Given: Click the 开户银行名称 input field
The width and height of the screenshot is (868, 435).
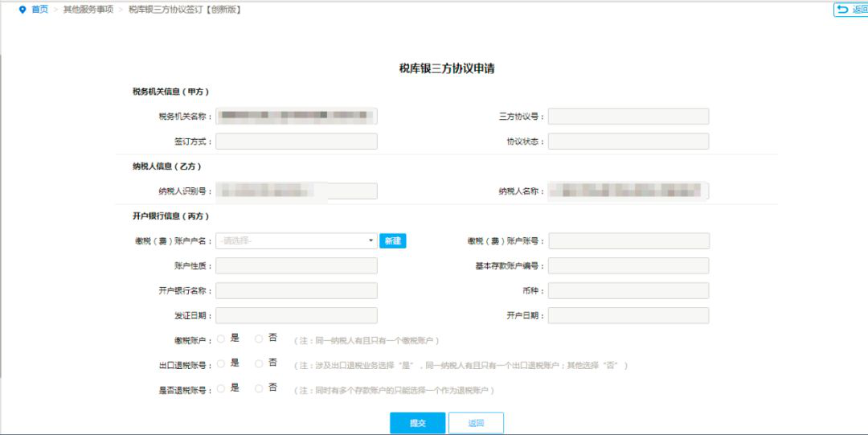Looking at the screenshot, I should click(296, 291).
